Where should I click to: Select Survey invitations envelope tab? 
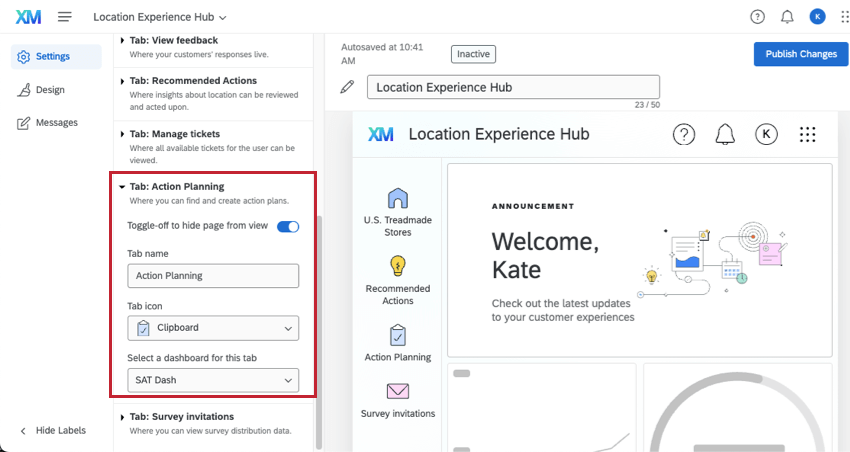pyautogui.click(x=398, y=401)
